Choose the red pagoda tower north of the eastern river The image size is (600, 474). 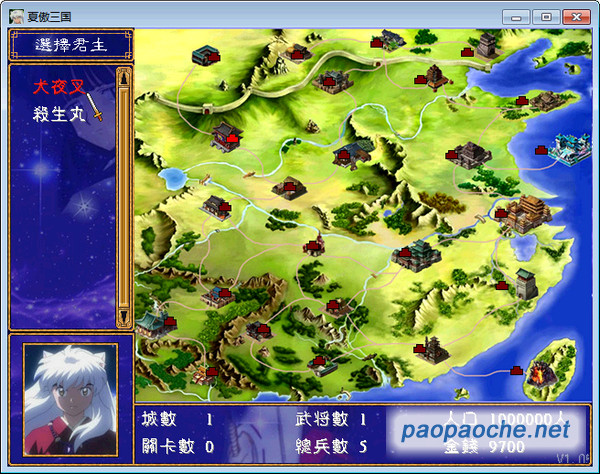(x=436, y=78)
